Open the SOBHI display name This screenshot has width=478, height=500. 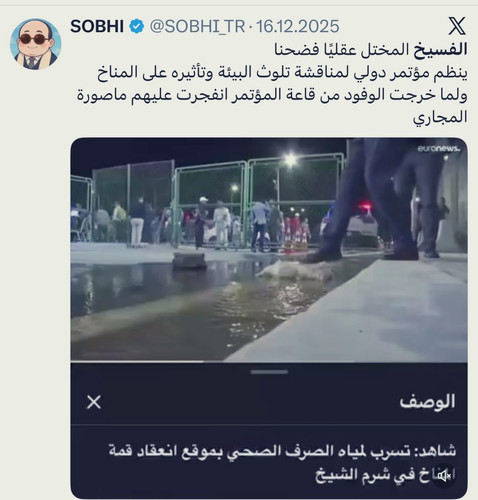[x=97, y=26]
